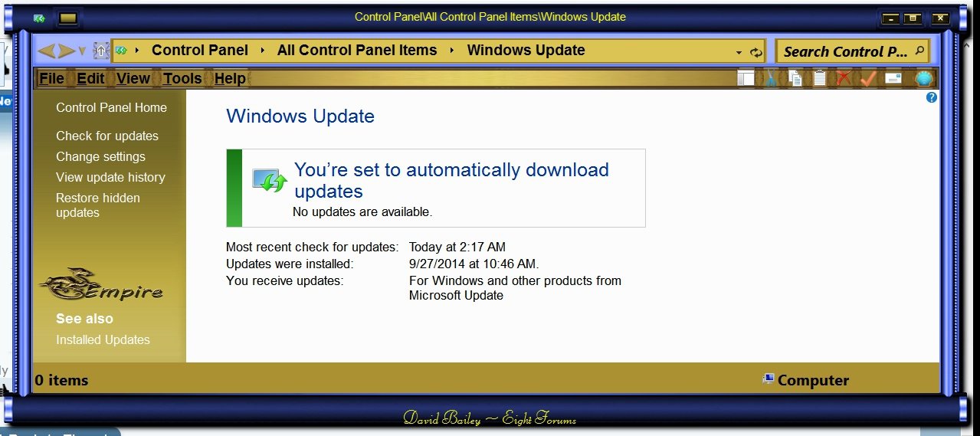The width and height of the screenshot is (980, 436).
Task: Click the orange checkmark toolbar icon
Action: pos(868,77)
